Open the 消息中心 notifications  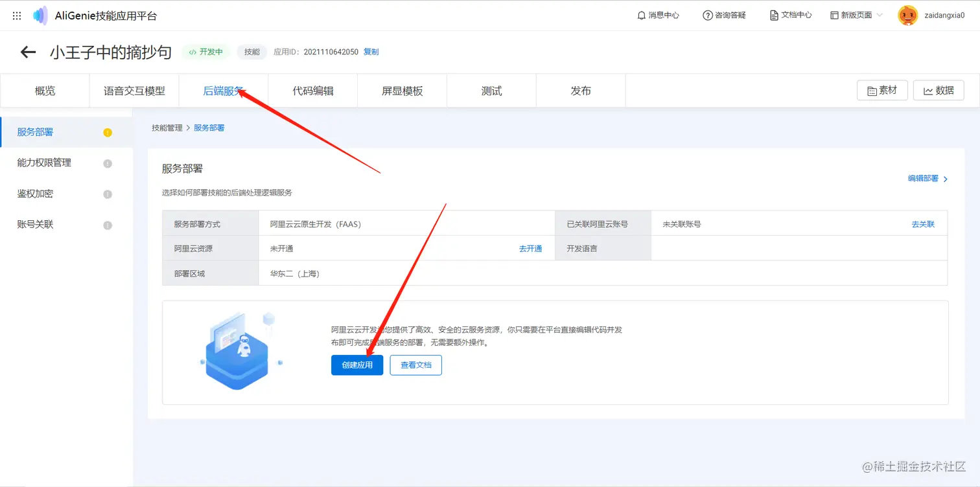click(658, 15)
